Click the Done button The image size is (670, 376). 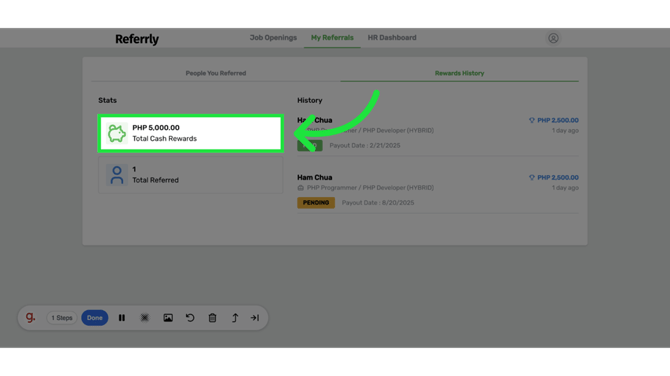pyautogui.click(x=94, y=318)
